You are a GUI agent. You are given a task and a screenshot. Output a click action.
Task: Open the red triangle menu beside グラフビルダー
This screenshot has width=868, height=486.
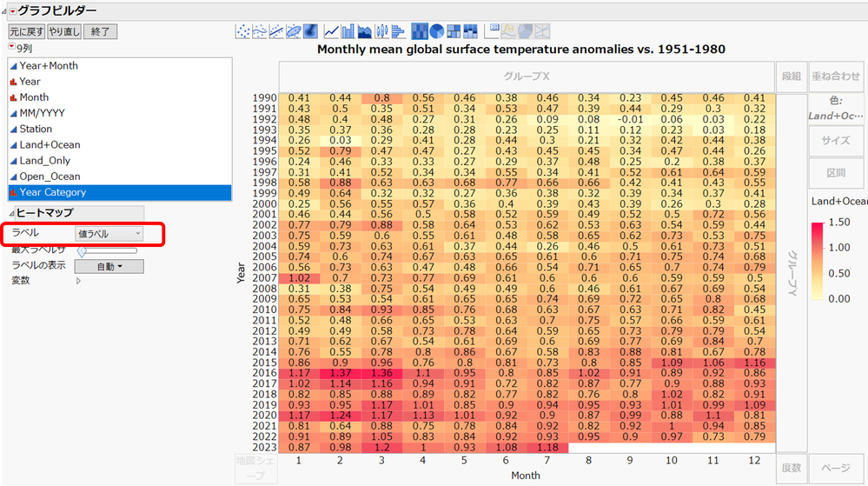tap(13, 11)
